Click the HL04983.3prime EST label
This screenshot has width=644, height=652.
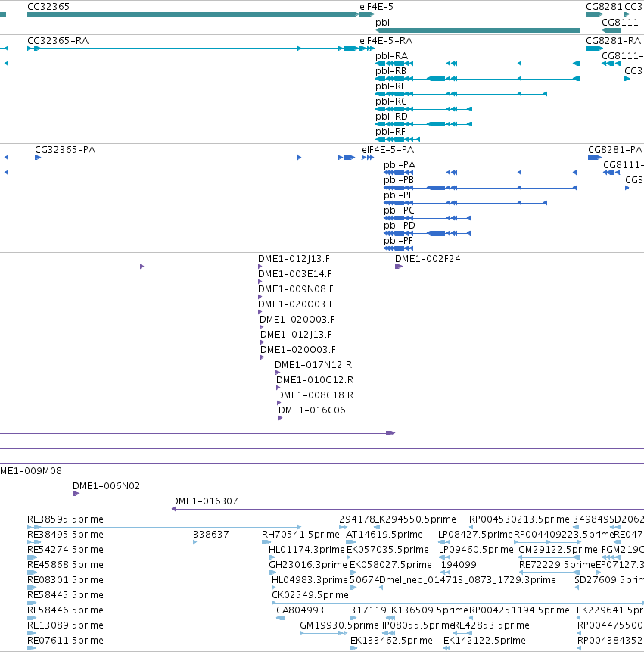click(x=310, y=579)
